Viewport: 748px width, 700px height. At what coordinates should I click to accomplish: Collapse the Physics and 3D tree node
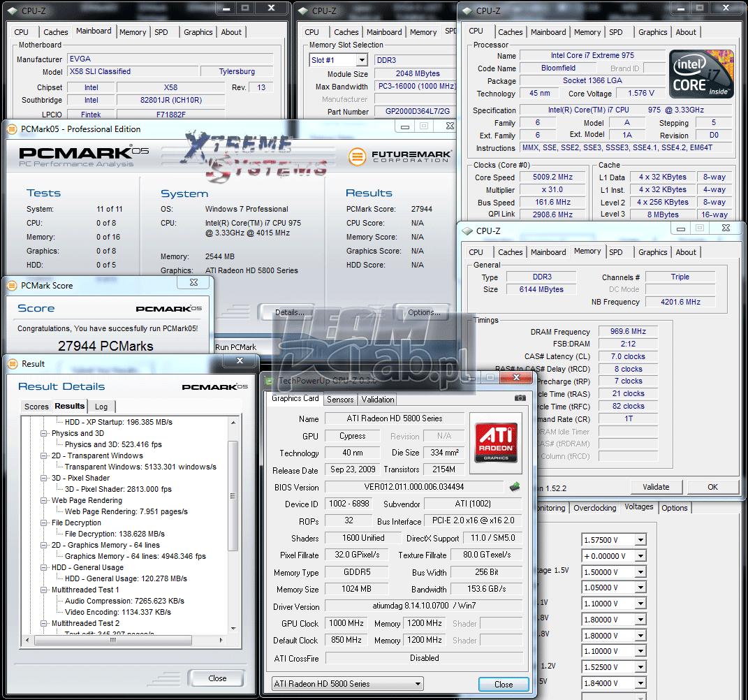43,433
